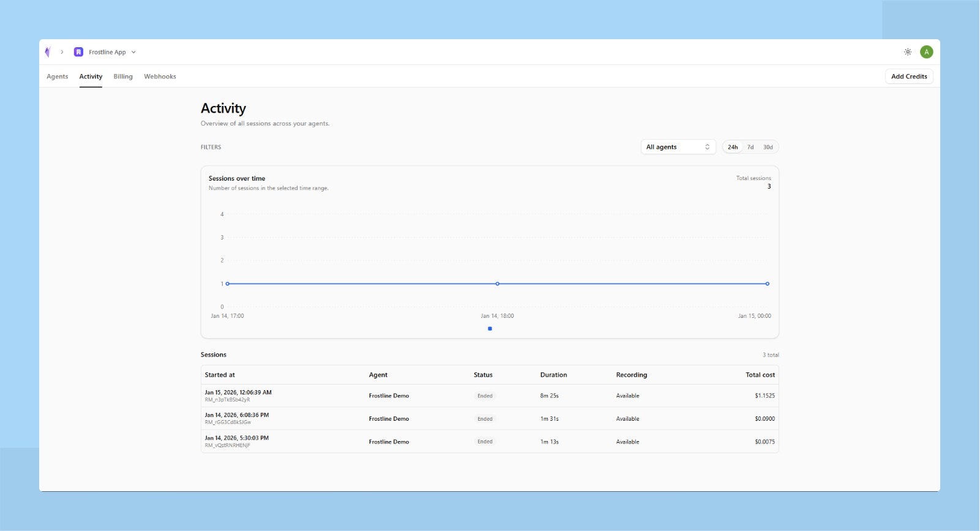980x531 pixels.
Task: Open Available recording for $0.0075 session
Action: (627, 442)
